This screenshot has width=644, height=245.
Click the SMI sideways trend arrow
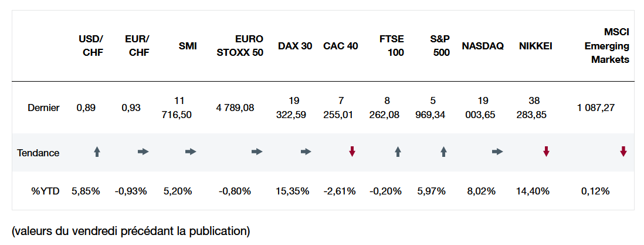tap(191, 152)
